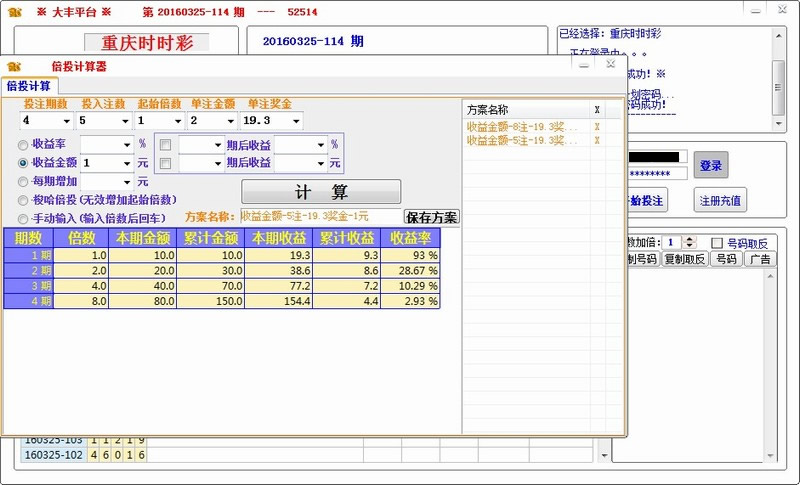This screenshot has height=485, width=800.
Task: Tick the checkbox in the 期后收益 % row
Action: coord(165,145)
